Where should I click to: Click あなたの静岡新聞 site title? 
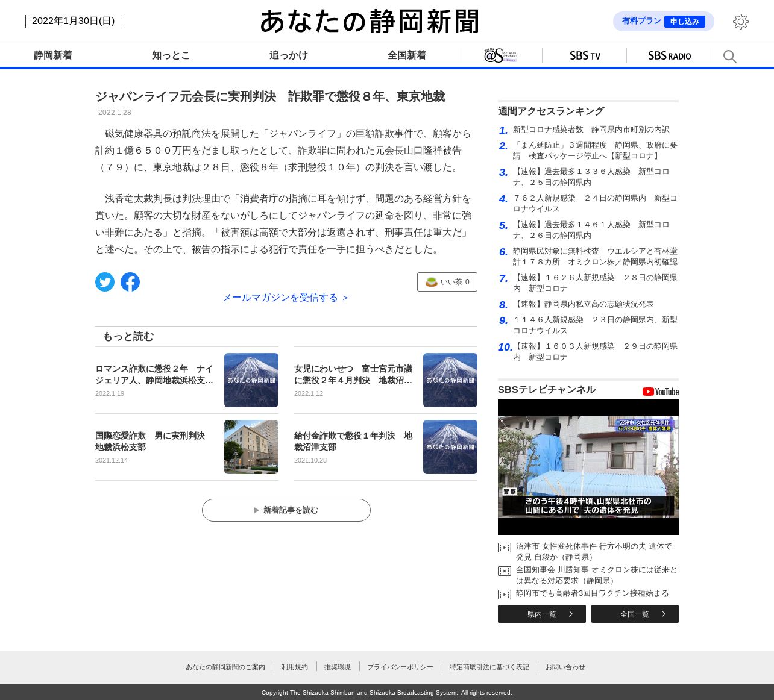coord(370,22)
